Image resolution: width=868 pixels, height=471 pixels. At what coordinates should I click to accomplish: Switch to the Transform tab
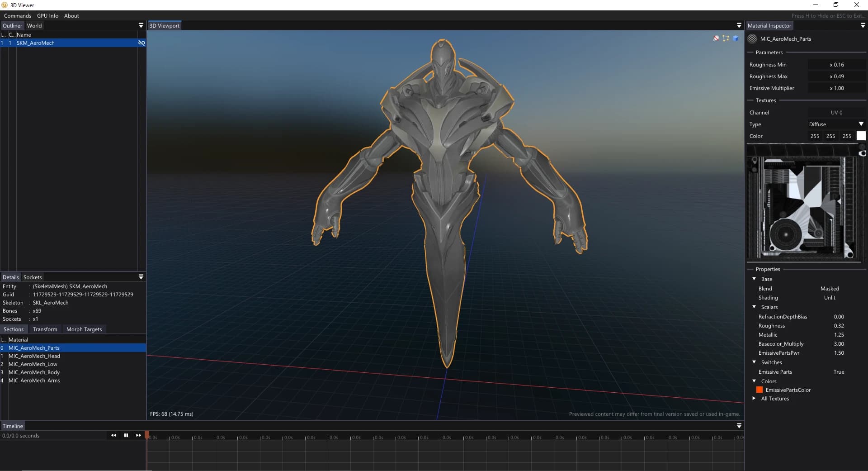click(x=45, y=329)
